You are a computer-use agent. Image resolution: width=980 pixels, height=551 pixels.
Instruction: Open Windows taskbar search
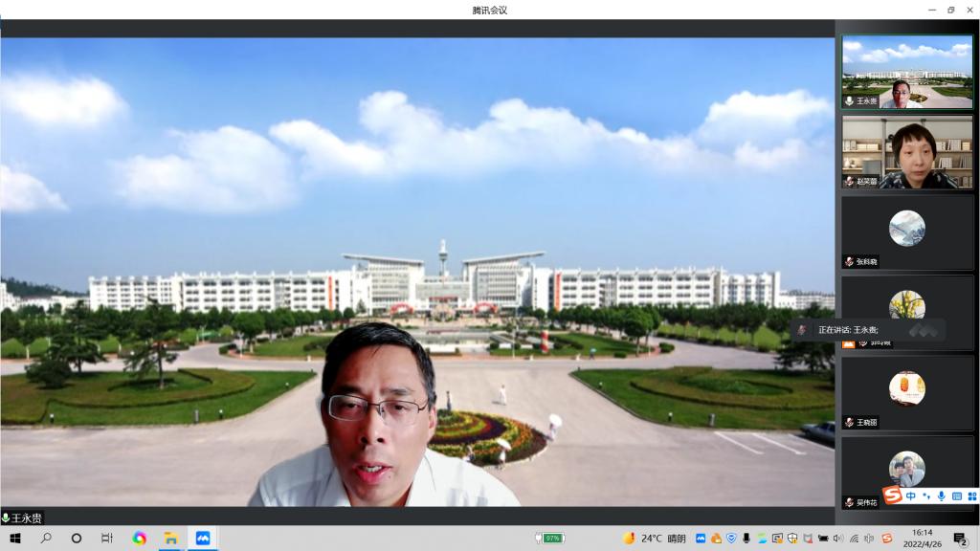coord(46,539)
